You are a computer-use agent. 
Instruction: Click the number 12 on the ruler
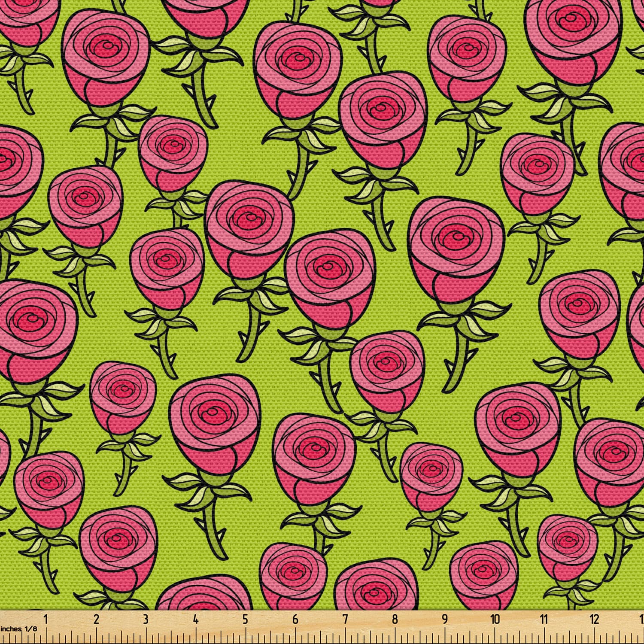(595, 620)
